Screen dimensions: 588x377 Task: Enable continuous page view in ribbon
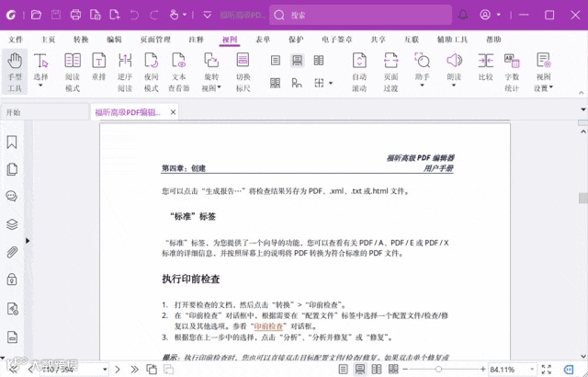[298, 61]
